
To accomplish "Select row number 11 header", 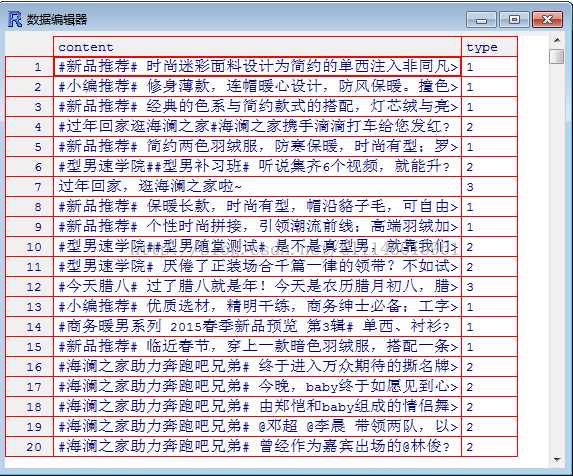I will [30, 267].
